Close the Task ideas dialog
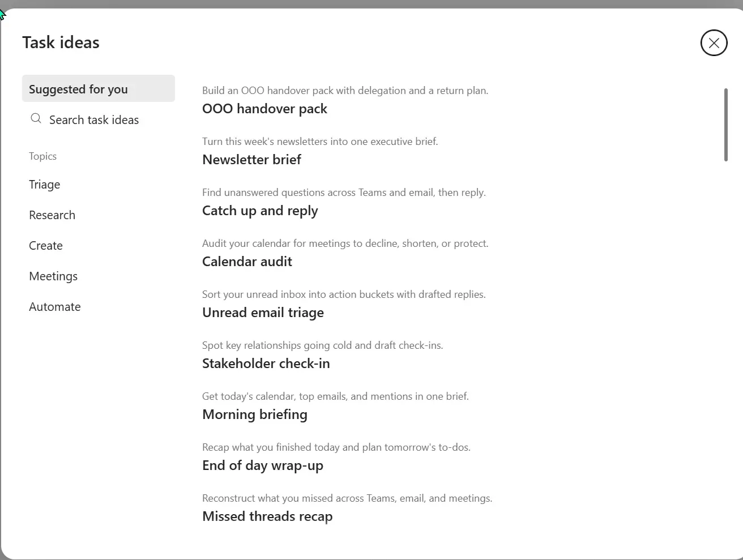 (x=714, y=43)
